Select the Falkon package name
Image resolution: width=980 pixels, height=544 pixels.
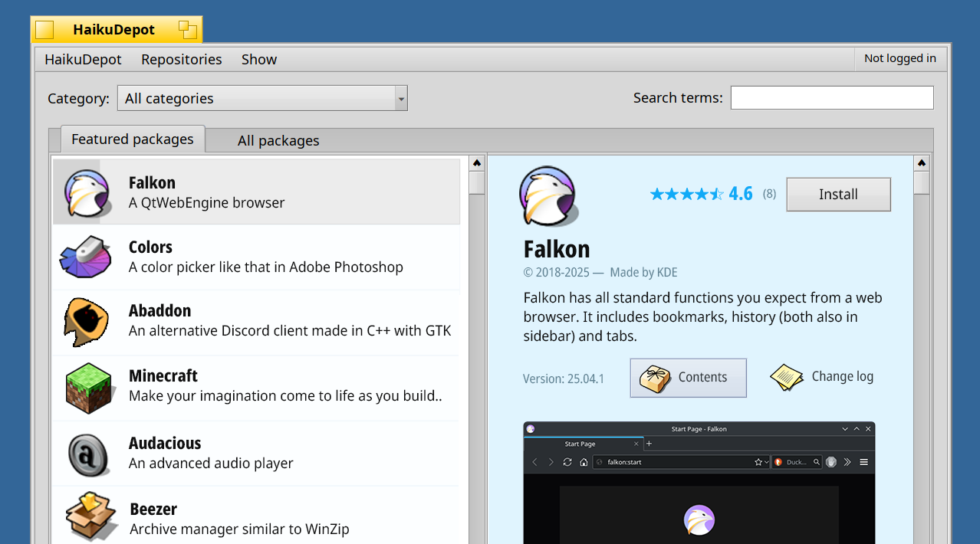point(152,182)
